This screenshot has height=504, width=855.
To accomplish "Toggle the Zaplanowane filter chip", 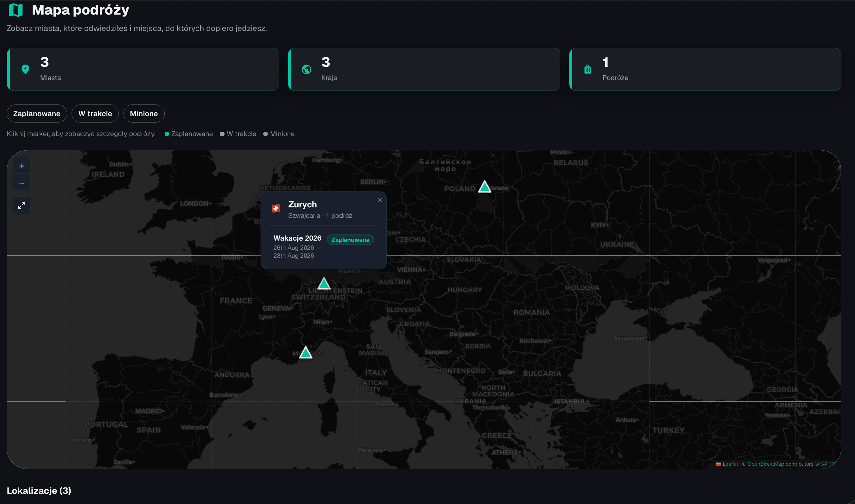I will [x=37, y=113].
